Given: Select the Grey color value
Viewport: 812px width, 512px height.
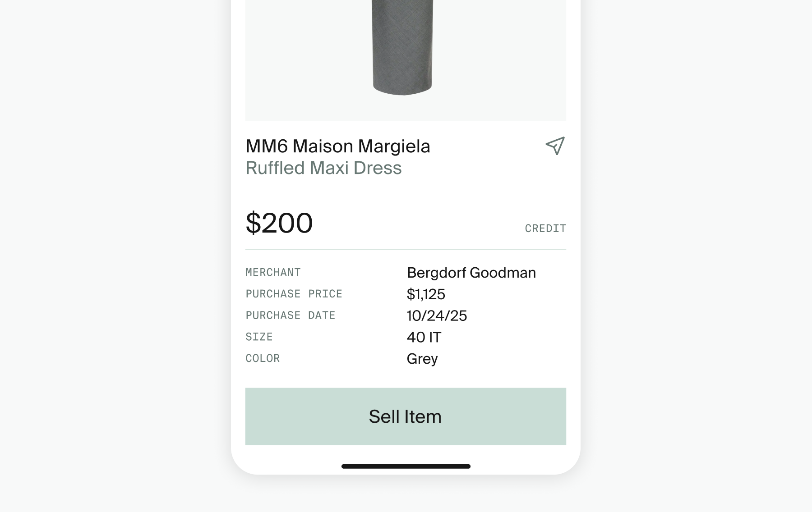Looking at the screenshot, I should pos(422,359).
